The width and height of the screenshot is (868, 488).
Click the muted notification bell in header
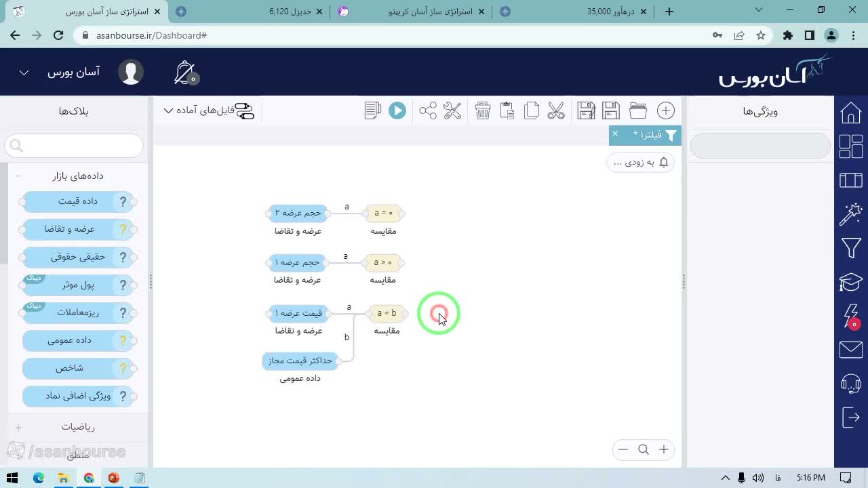pos(185,73)
